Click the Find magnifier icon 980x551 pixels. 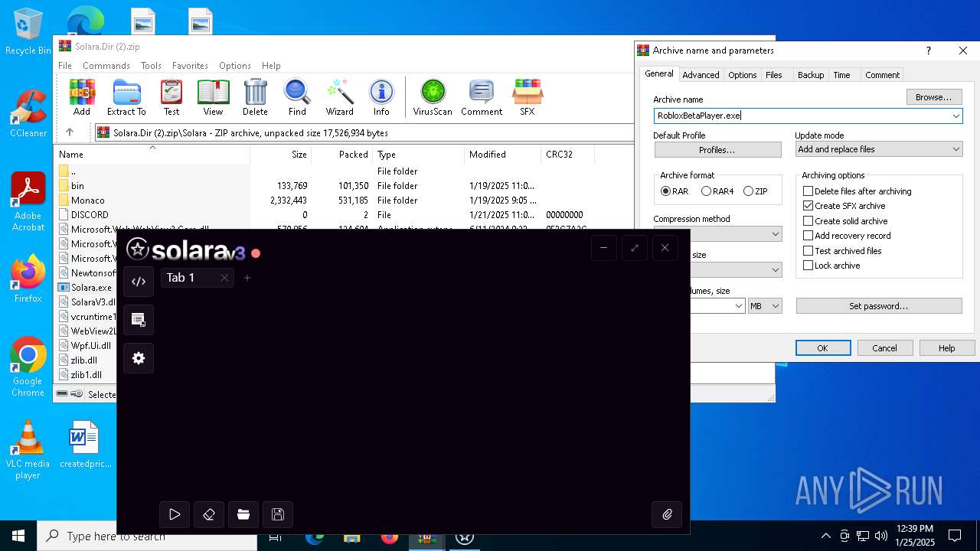point(297,97)
